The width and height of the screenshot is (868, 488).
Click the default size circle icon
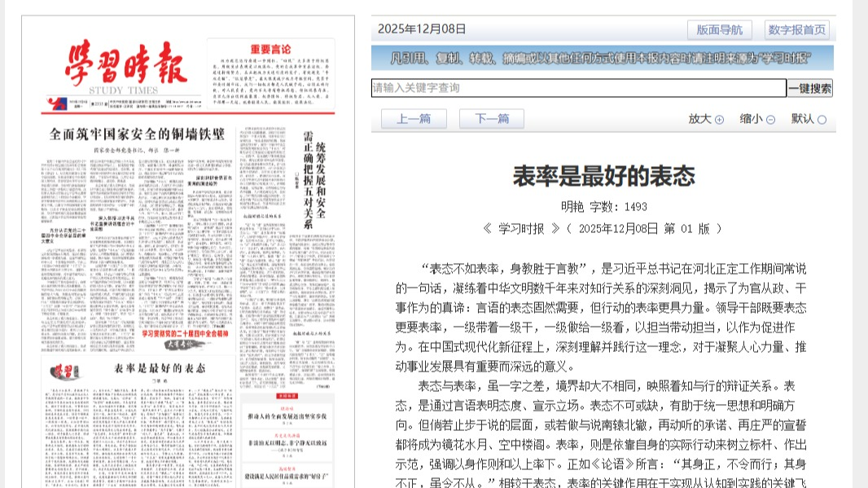tap(822, 120)
